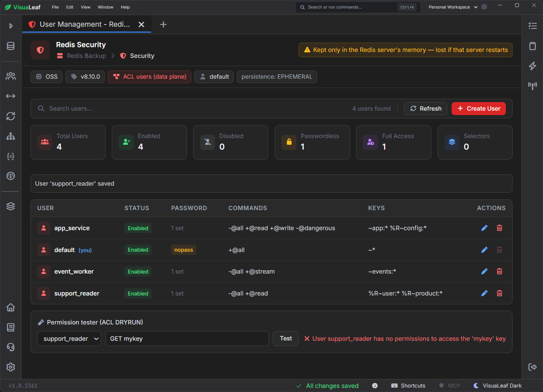Open the File menu
Viewport: 543px width, 392px height.
[x=55, y=7]
